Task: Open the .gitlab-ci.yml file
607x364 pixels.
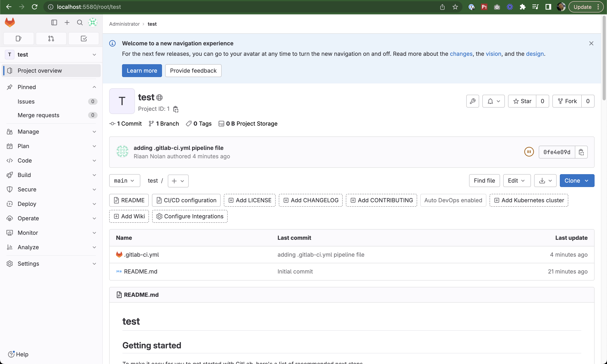Action: click(x=141, y=255)
